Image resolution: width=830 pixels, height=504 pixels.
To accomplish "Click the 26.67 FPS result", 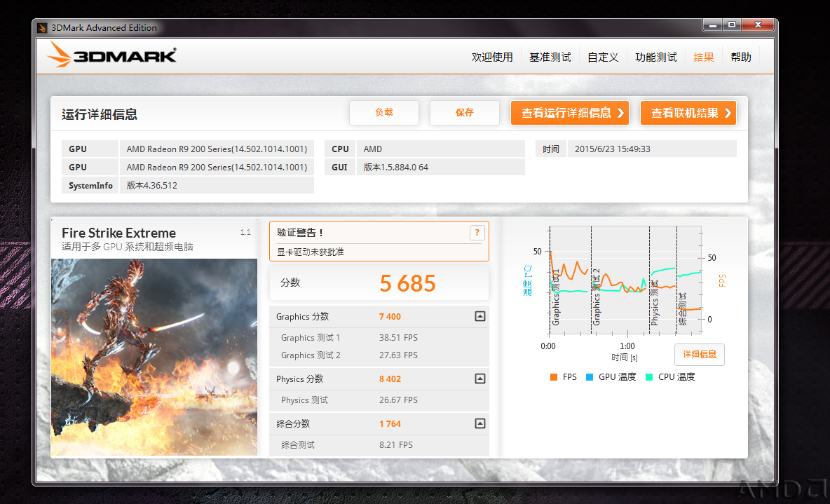I will click(398, 400).
